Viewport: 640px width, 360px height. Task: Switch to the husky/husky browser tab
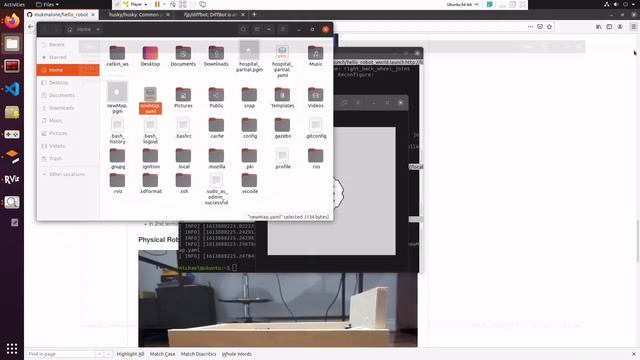point(137,14)
